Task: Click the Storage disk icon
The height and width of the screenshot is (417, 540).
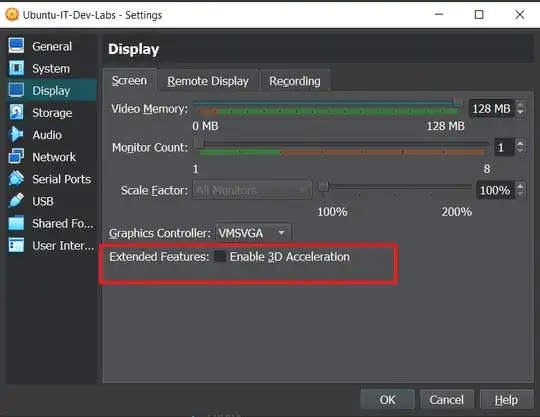Action: 16,112
